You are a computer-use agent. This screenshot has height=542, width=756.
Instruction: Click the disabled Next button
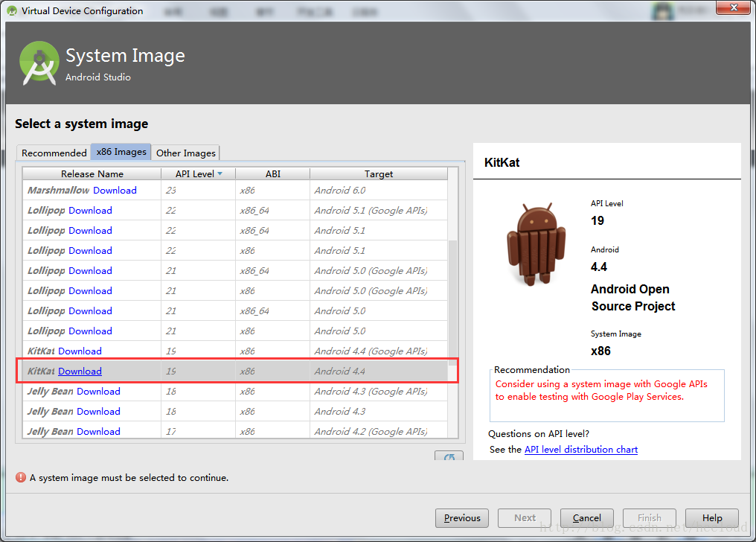[525, 518]
